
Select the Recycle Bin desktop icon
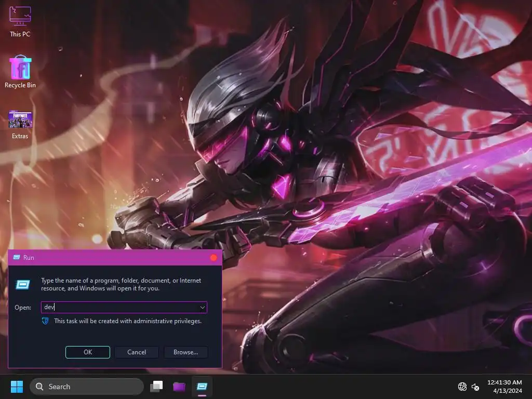20,72
